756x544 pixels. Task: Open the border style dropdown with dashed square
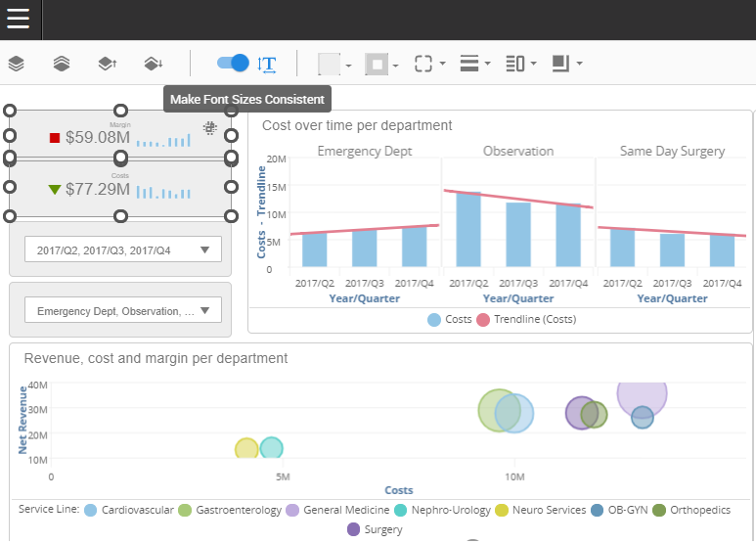[x=429, y=64]
